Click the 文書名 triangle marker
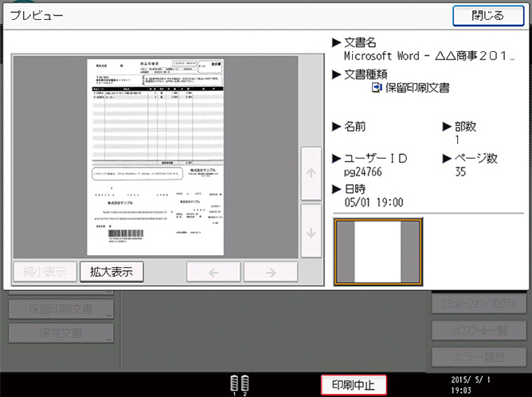Image resolution: width=532 pixels, height=397 pixels. pyautogui.click(x=336, y=42)
